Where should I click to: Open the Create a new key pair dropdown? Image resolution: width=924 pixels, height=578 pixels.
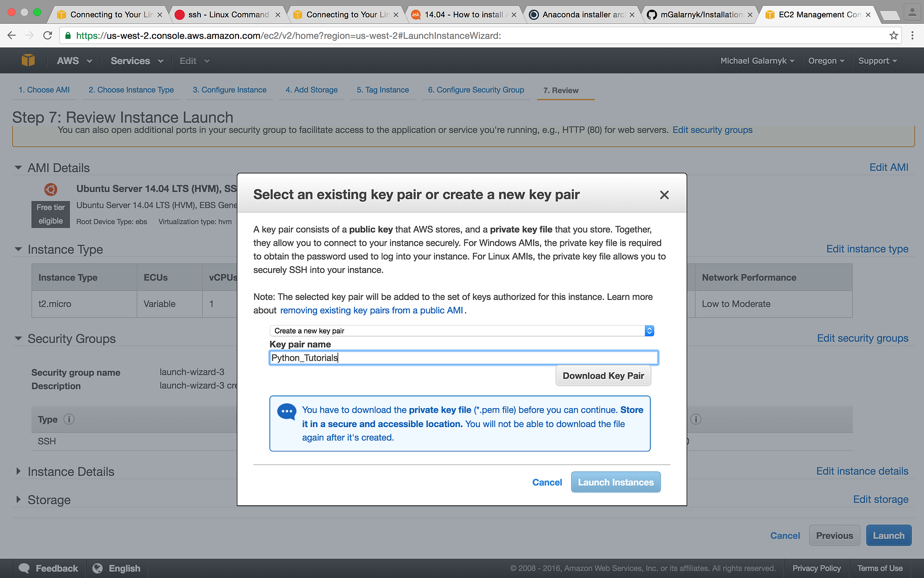tap(462, 331)
